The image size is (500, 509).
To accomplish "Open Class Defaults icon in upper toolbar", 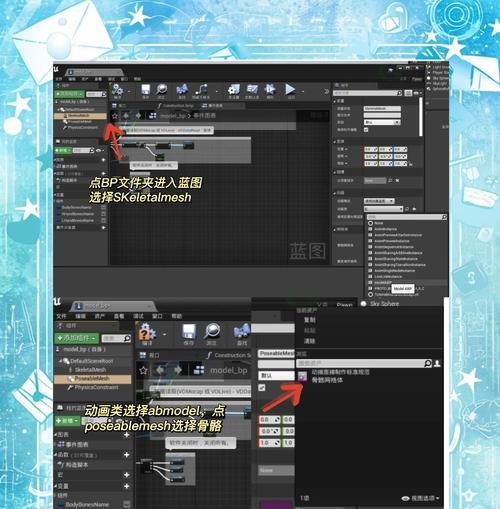I will [252, 89].
